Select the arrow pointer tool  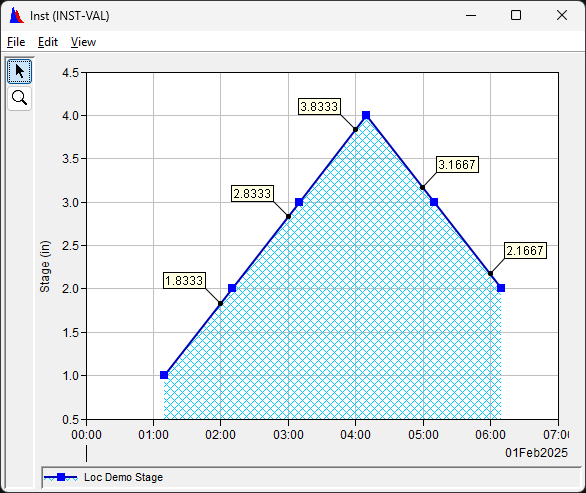pyautogui.click(x=19, y=71)
